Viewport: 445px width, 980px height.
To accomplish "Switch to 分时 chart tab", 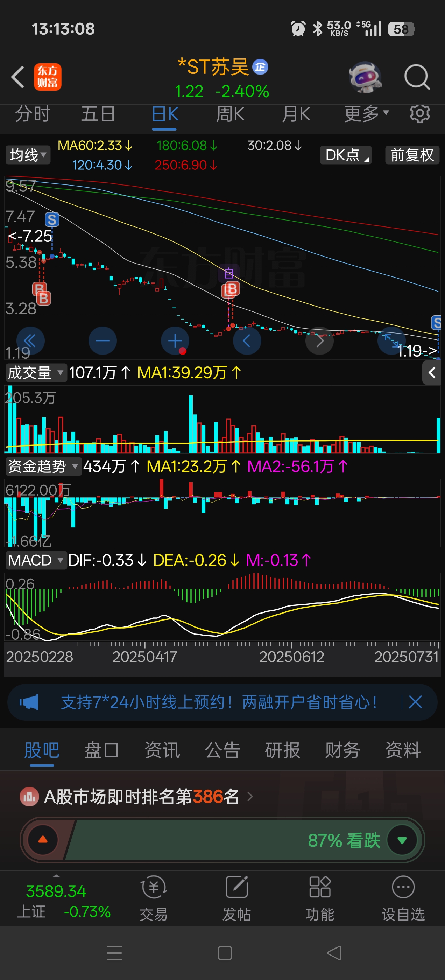I will 32,114.
